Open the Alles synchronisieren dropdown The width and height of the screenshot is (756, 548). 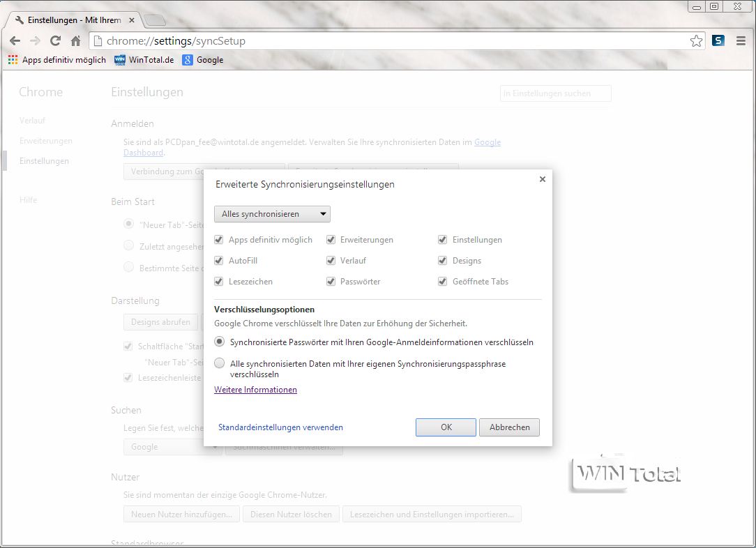(273, 214)
